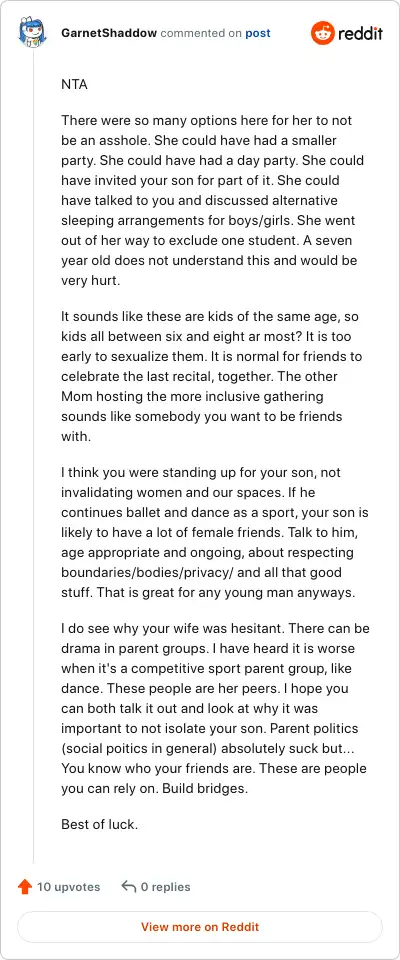Click paragraph starting "I do see why your wife"
This screenshot has width=400, height=960.
(x=215, y=708)
